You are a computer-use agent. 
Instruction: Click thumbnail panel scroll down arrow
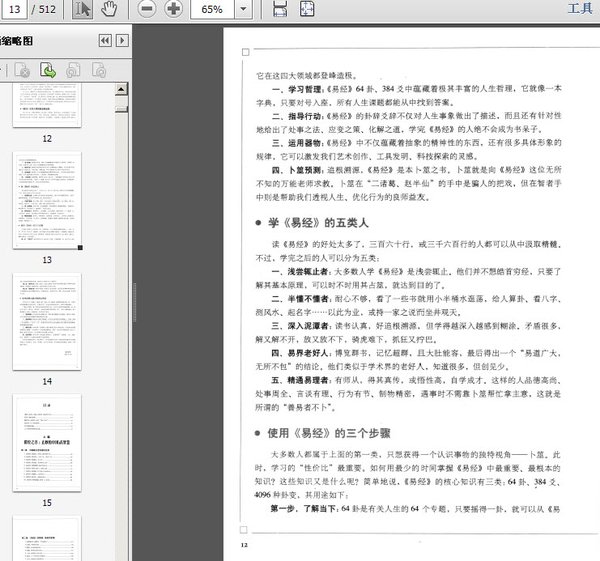(x=123, y=553)
